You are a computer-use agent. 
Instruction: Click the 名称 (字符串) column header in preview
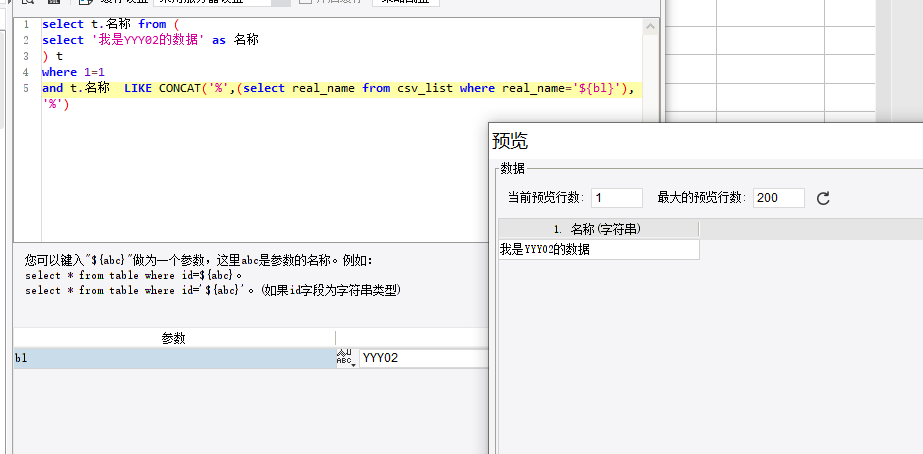click(599, 229)
